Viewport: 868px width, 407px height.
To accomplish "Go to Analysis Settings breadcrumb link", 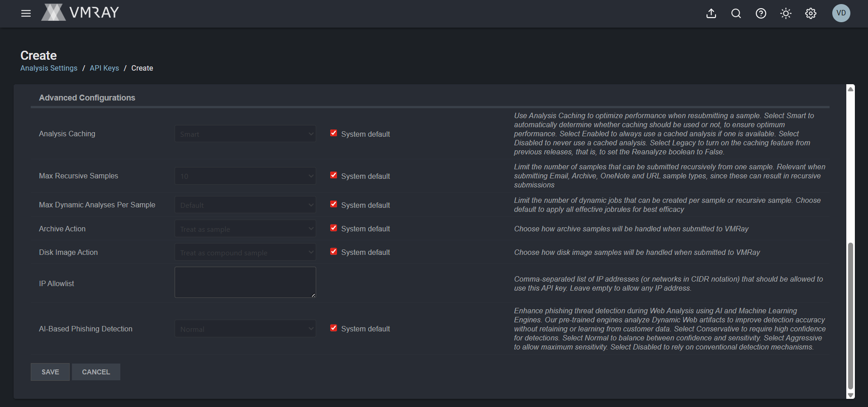I will click(49, 68).
